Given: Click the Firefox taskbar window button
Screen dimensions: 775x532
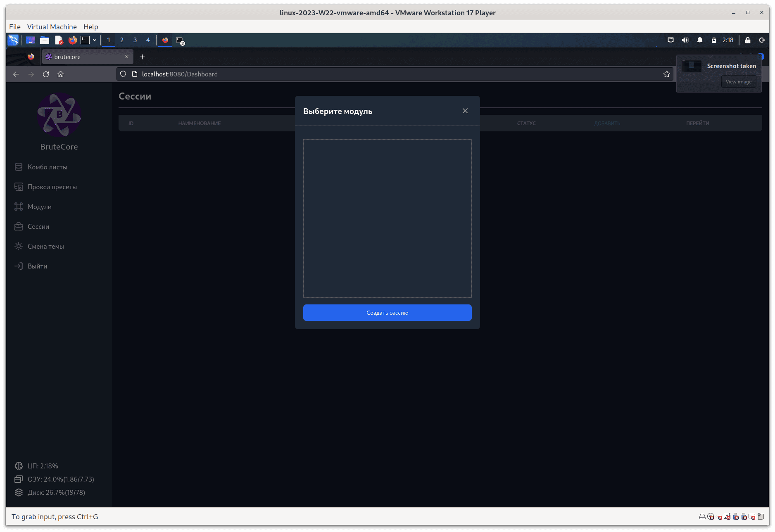Looking at the screenshot, I should pyautogui.click(x=165, y=40).
